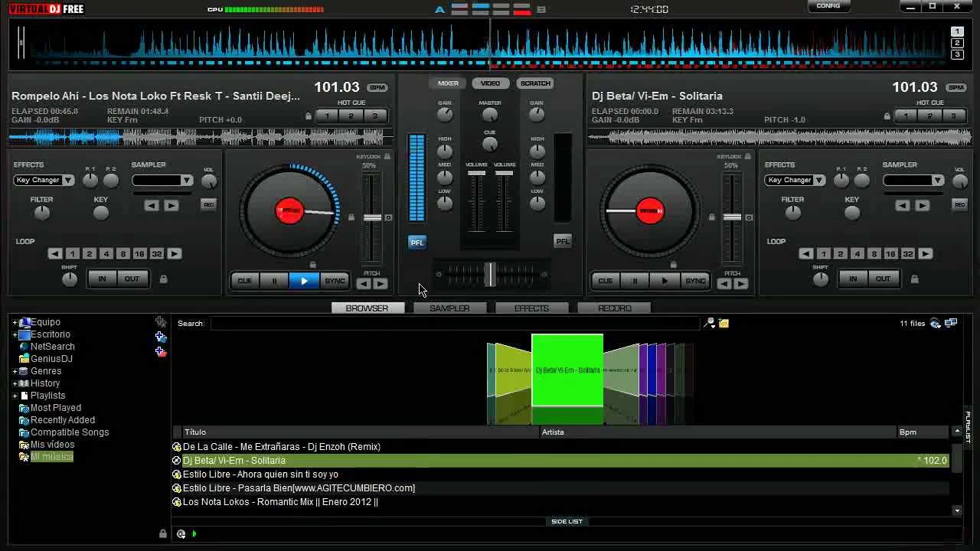Select previous sample on right deck sampler
This screenshot has width=980, height=551.
click(x=903, y=205)
